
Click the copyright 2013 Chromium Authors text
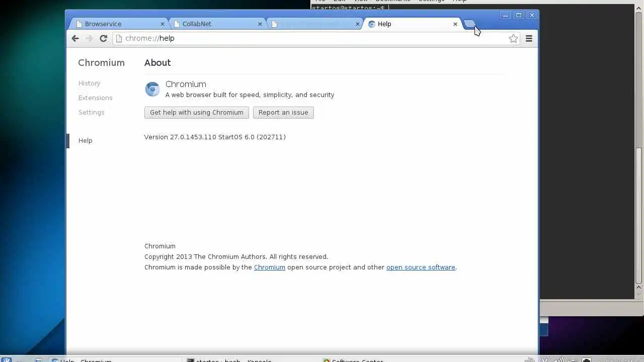(236, 256)
